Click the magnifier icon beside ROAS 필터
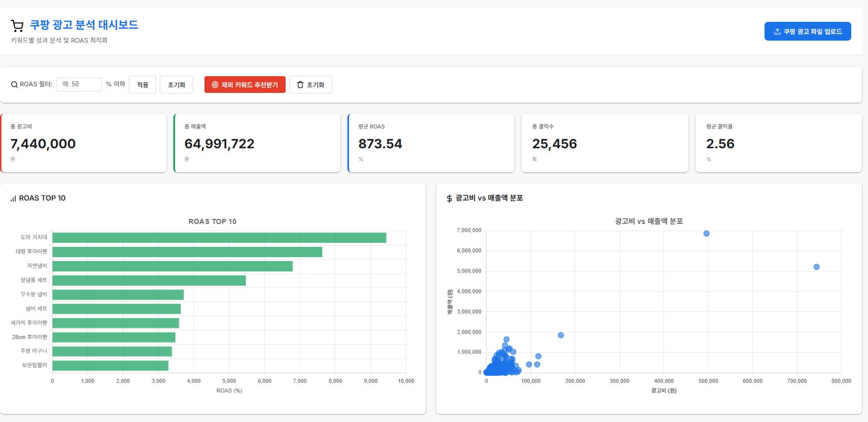Image resolution: width=868 pixels, height=422 pixels. tap(14, 84)
